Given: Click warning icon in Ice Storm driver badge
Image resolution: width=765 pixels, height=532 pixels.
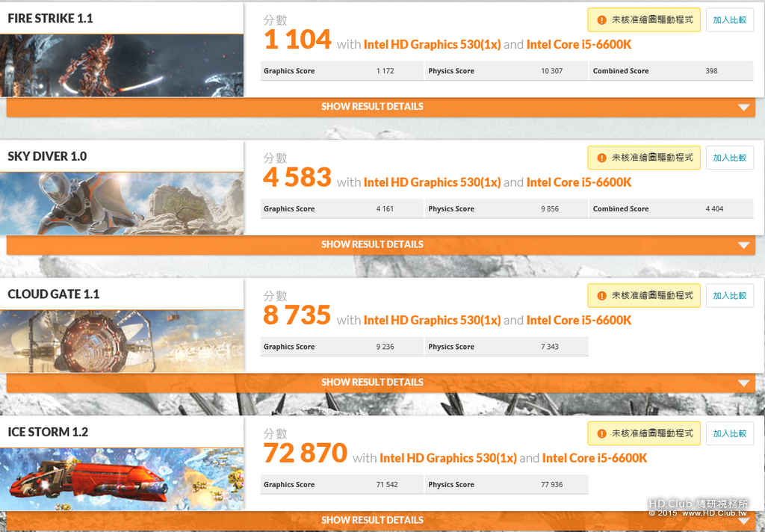Looking at the screenshot, I should coord(601,433).
